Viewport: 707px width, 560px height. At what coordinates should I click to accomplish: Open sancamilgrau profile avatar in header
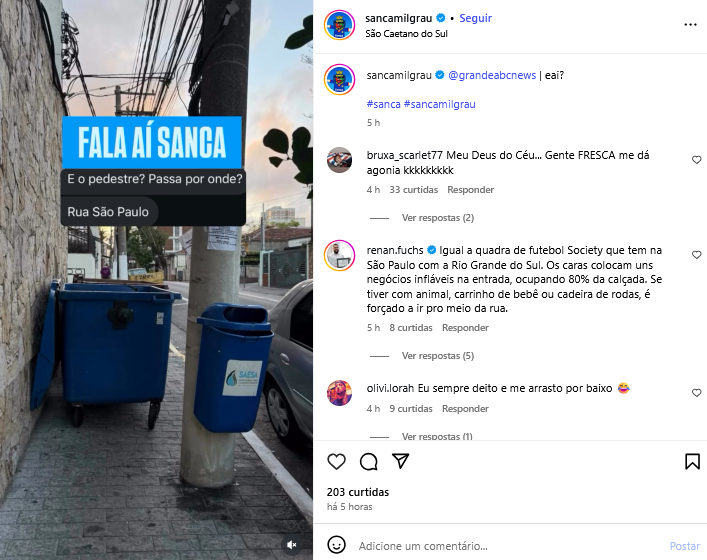(x=339, y=25)
